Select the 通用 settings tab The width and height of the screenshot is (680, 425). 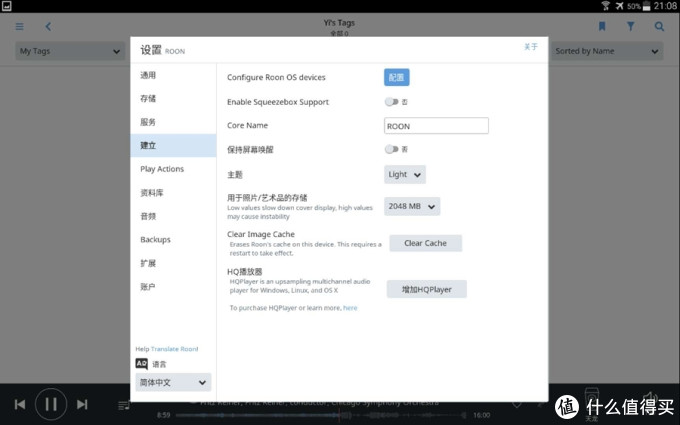[173, 75]
